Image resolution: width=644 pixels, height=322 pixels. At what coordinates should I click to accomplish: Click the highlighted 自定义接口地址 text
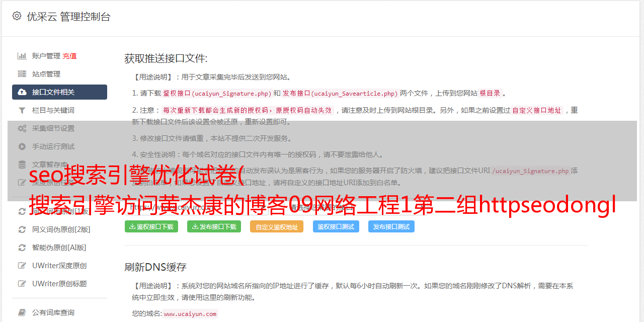tap(537, 110)
